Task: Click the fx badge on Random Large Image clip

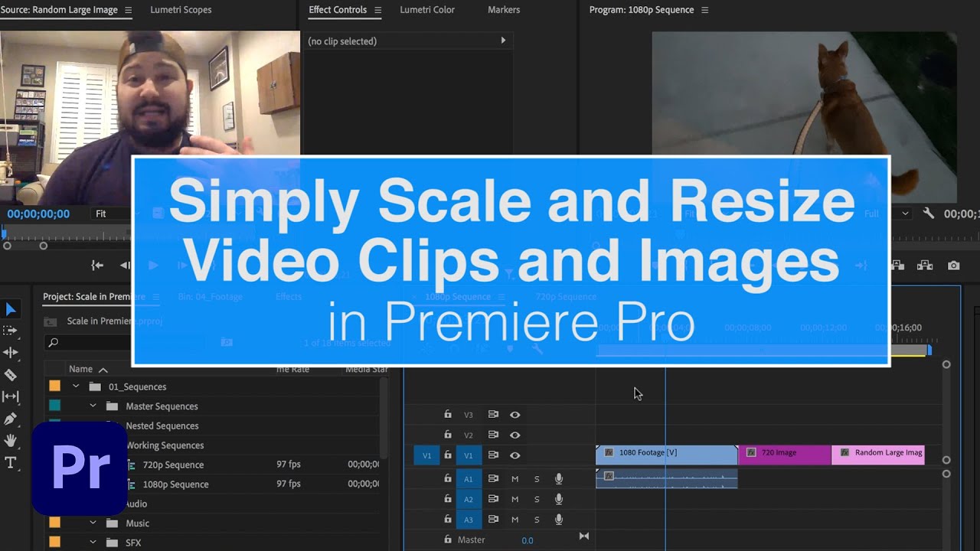Action: click(844, 452)
